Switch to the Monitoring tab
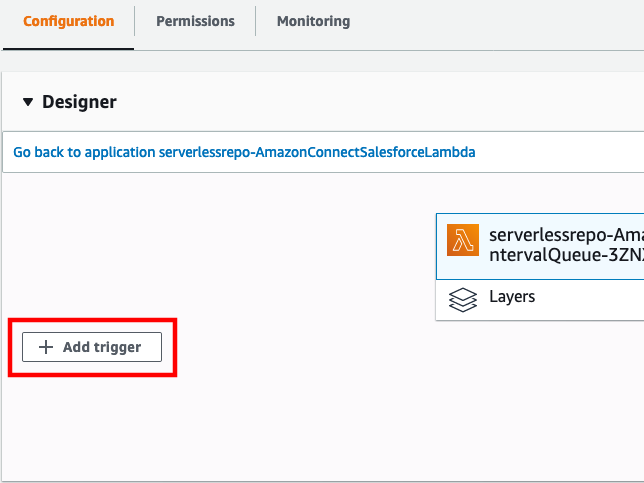The height and width of the screenshot is (483, 644). click(313, 21)
